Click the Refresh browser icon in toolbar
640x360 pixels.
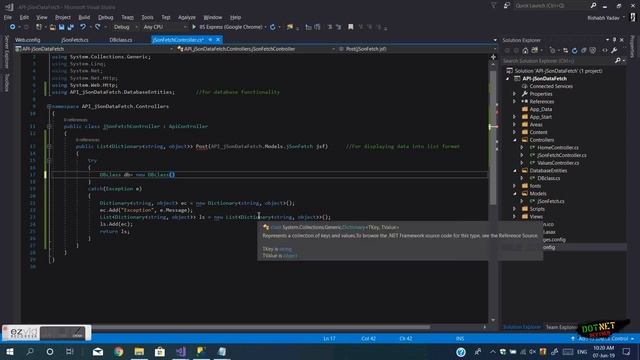[x=273, y=27]
